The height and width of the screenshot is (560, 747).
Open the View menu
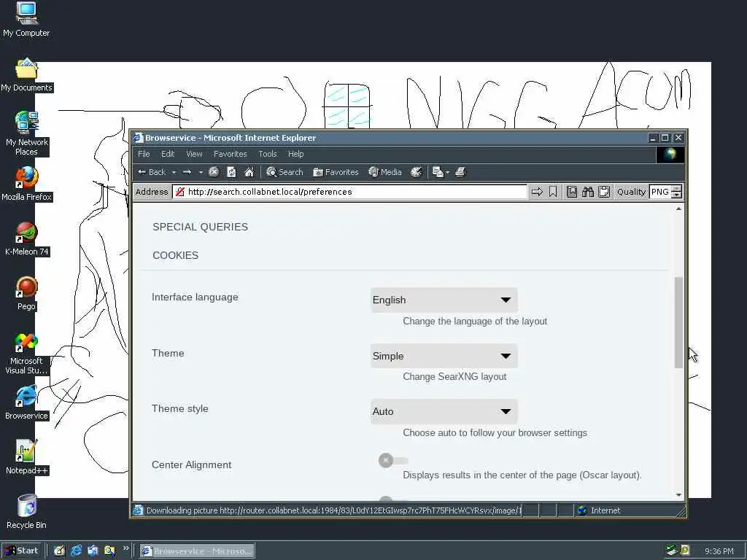(x=194, y=154)
